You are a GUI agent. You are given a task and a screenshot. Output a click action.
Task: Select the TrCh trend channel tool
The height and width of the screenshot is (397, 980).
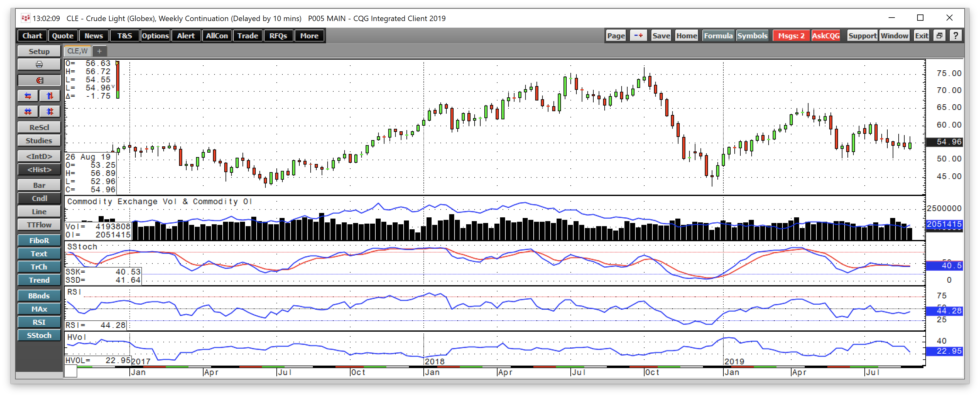coord(39,267)
